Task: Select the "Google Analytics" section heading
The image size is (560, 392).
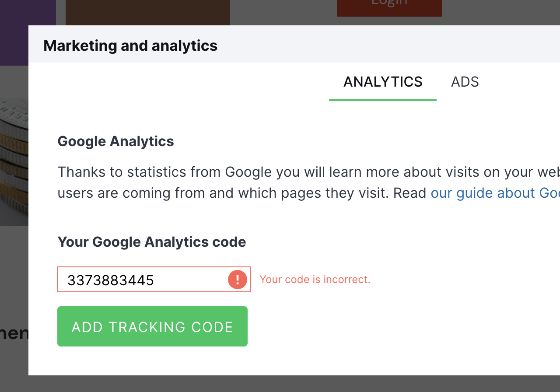Action: pos(115,141)
